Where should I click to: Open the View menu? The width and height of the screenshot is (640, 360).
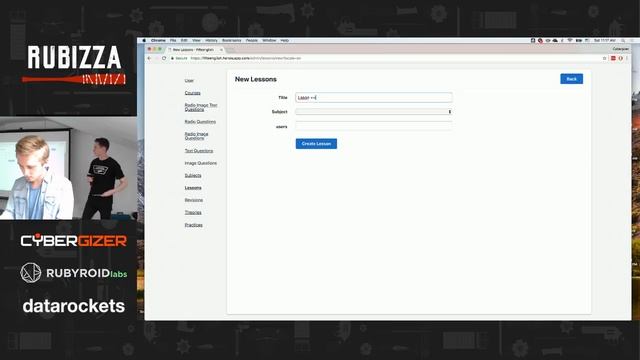[196, 40]
